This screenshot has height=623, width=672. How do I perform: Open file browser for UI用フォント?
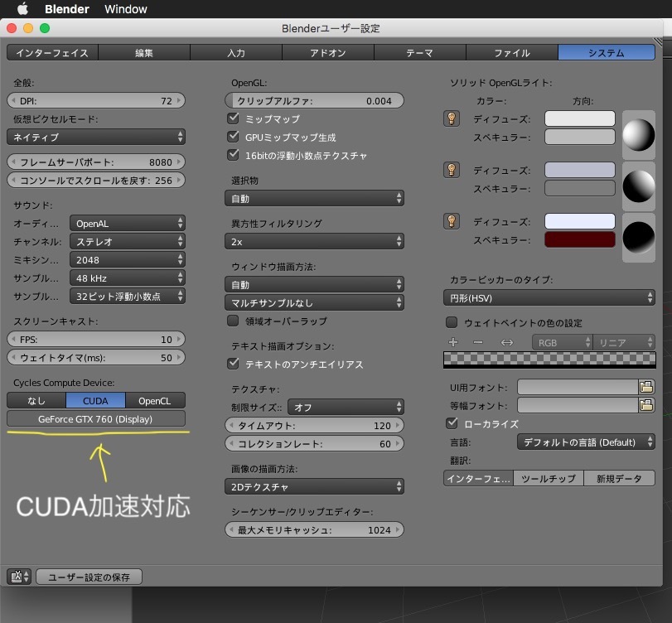pos(646,387)
